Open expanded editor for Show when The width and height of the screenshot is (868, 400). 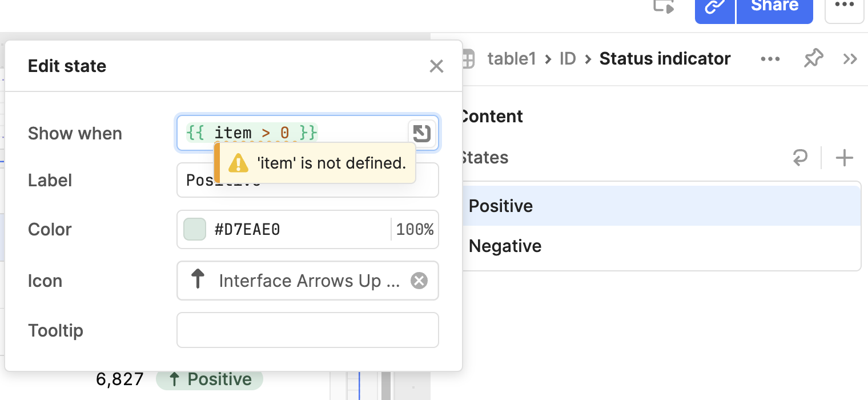tap(422, 133)
